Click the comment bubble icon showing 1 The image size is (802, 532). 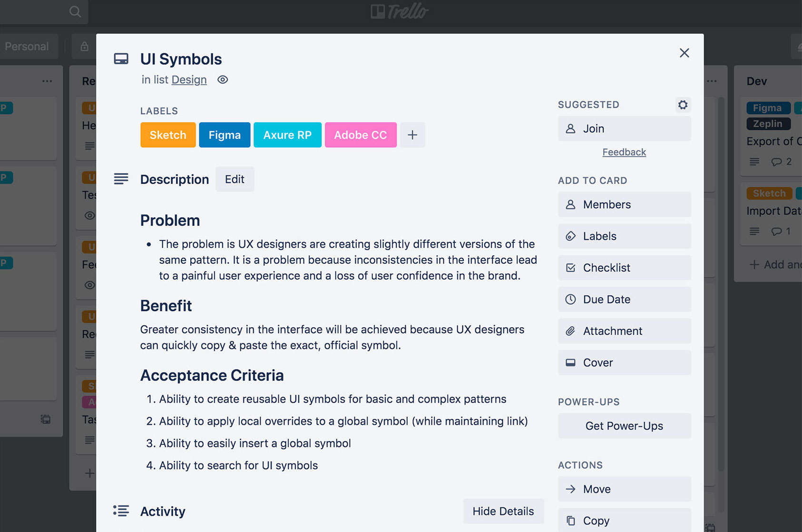coord(776,232)
